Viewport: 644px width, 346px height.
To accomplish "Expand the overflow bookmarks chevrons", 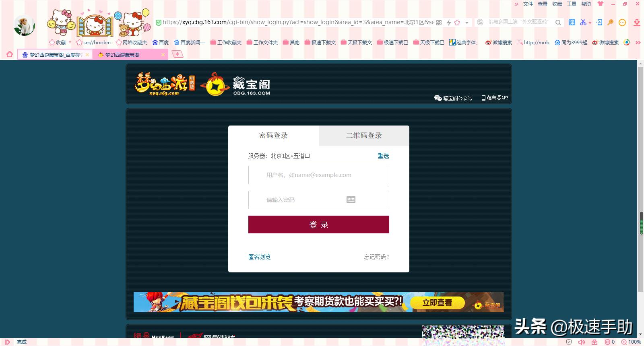I will (x=638, y=42).
